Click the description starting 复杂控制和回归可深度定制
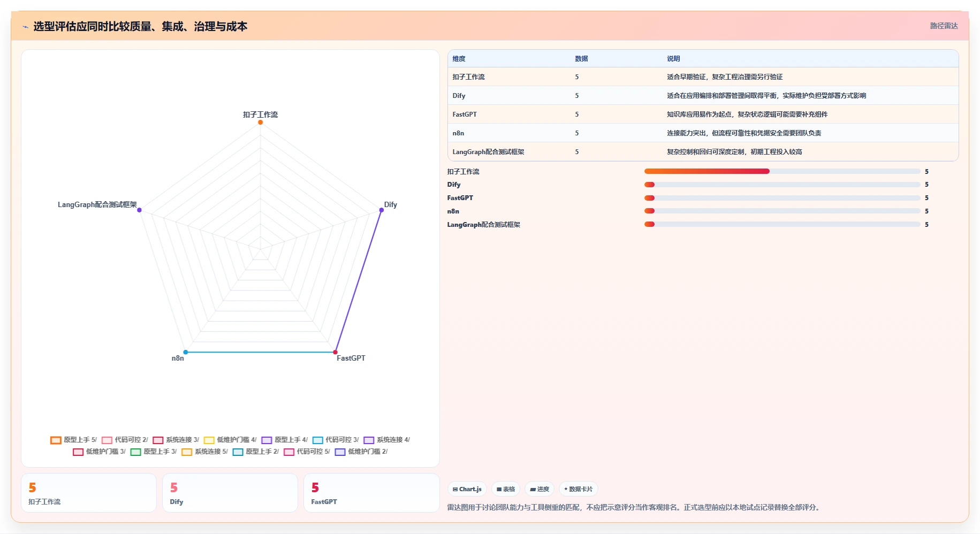This screenshot has width=980, height=534. (734, 152)
